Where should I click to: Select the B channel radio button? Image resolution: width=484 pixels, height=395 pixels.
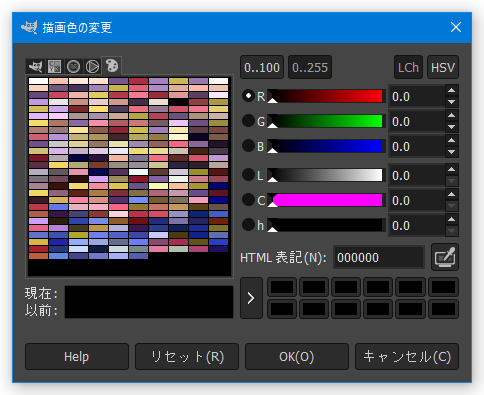(x=248, y=146)
